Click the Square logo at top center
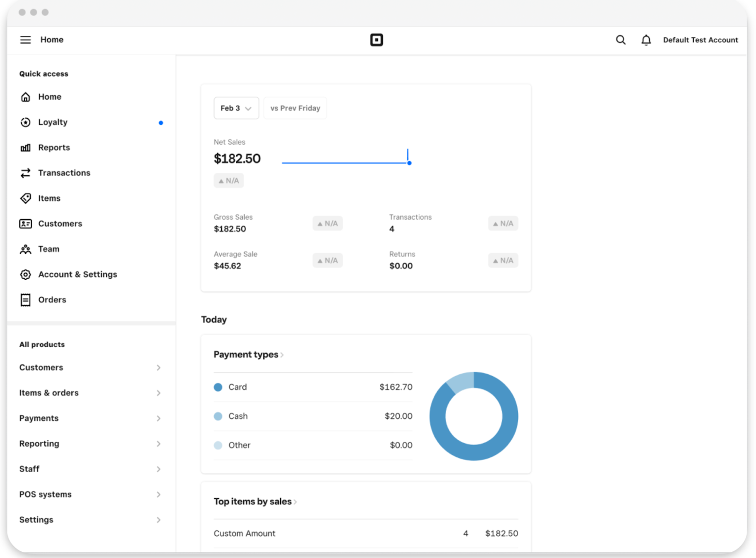The height and width of the screenshot is (558, 756). [377, 40]
